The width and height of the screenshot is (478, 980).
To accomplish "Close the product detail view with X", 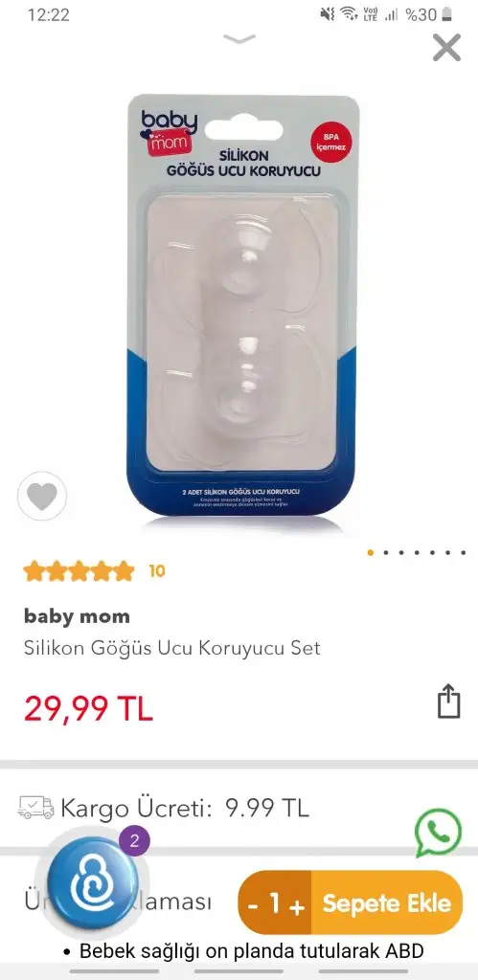I will coord(446,48).
